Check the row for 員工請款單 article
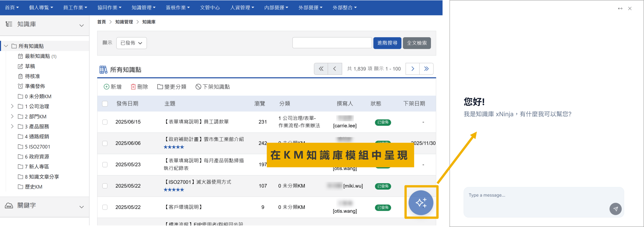The height and width of the screenshot is (227, 644). (x=105, y=122)
